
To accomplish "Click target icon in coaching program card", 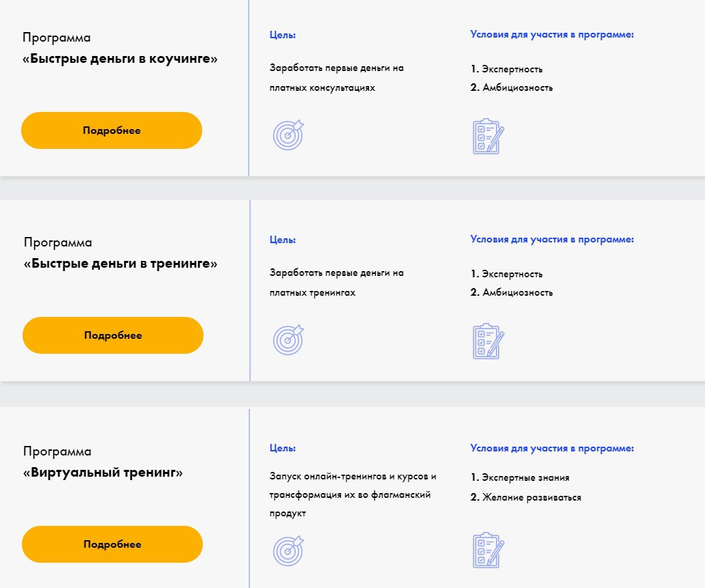I will click(x=288, y=135).
